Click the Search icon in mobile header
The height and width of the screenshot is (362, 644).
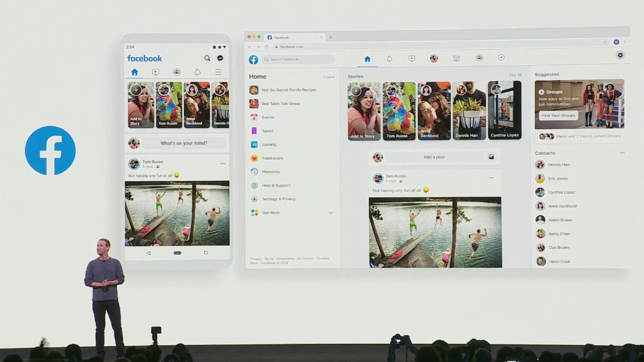(207, 58)
